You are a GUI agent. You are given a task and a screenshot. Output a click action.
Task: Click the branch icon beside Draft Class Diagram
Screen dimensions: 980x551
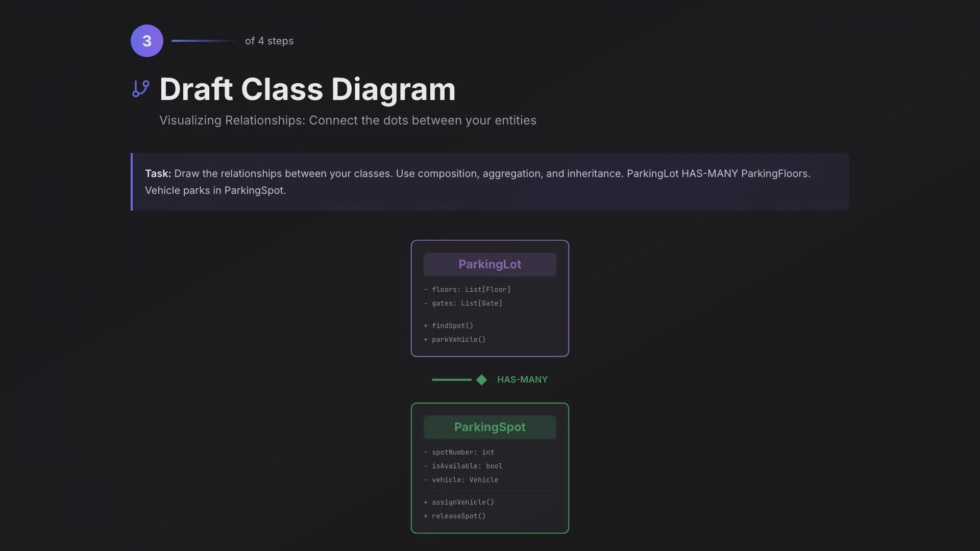[x=141, y=89]
